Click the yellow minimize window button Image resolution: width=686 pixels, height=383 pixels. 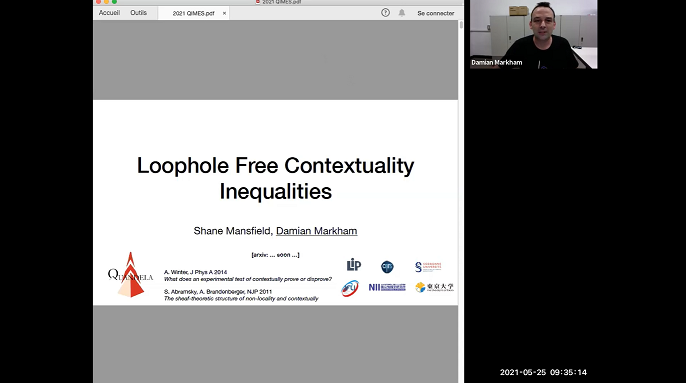[106, 2]
